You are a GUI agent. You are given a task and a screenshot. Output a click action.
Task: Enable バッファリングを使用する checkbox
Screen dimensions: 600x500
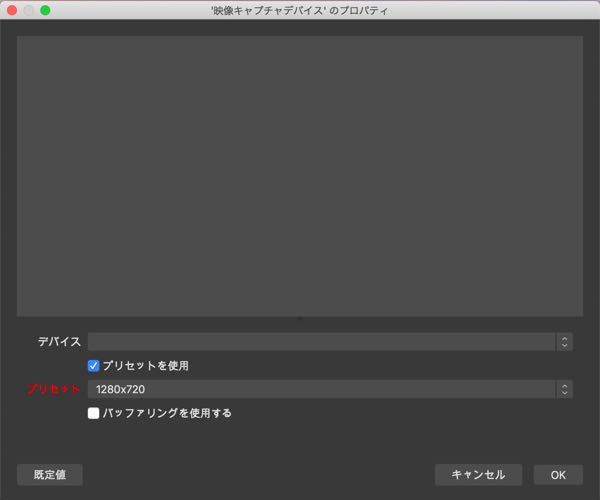point(93,413)
